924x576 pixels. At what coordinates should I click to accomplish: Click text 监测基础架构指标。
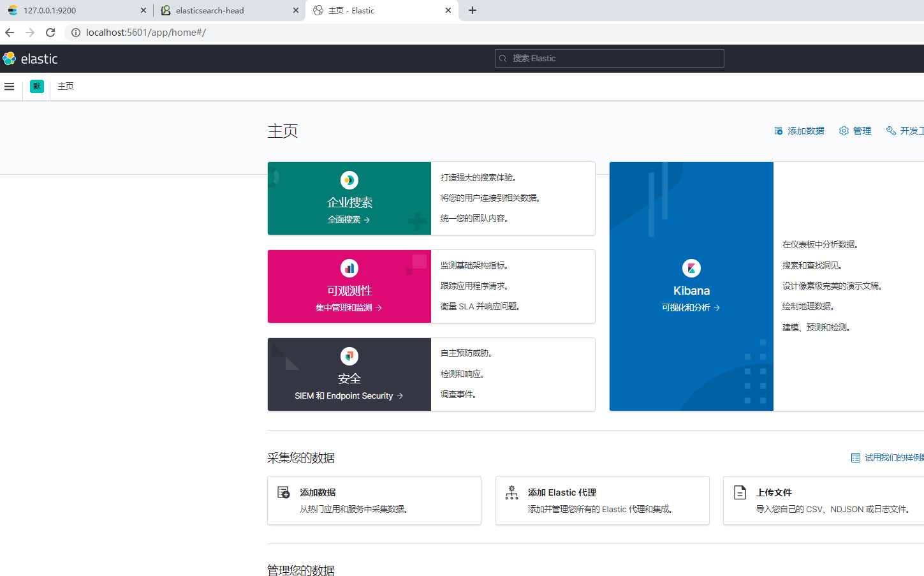[x=475, y=265]
